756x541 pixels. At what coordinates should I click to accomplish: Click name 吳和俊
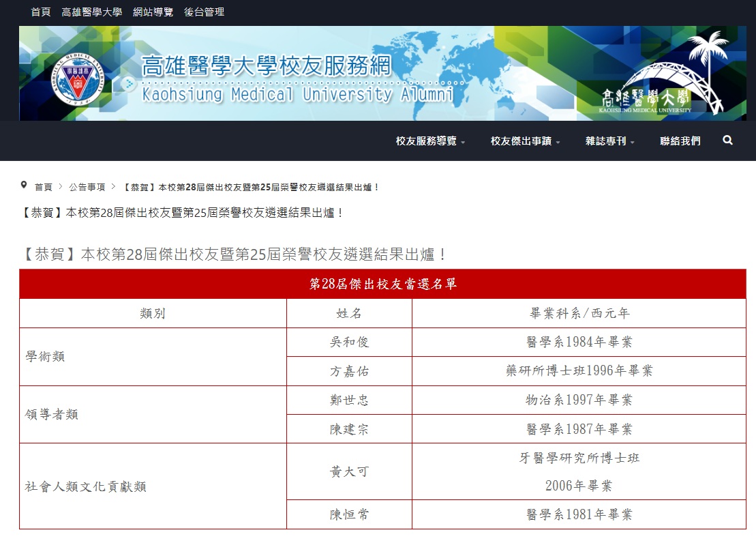click(349, 342)
